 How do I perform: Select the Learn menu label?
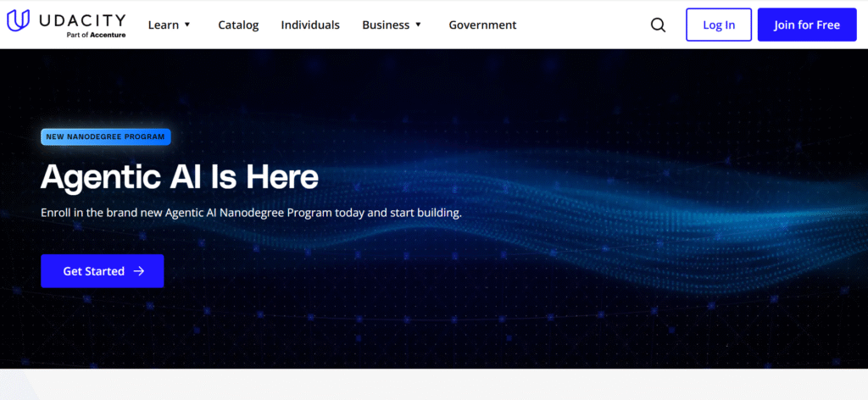(164, 25)
